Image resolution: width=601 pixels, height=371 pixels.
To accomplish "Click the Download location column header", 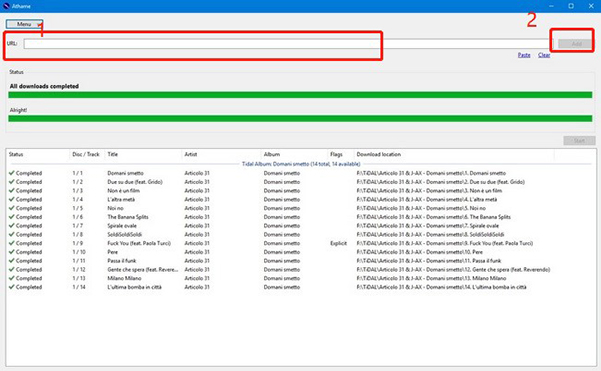I will pos(379,154).
